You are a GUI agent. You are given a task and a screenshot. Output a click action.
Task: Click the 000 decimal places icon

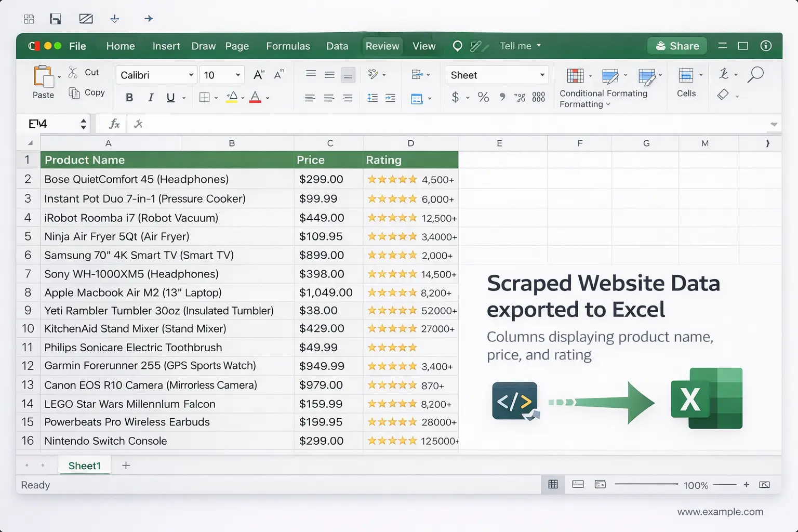539,97
